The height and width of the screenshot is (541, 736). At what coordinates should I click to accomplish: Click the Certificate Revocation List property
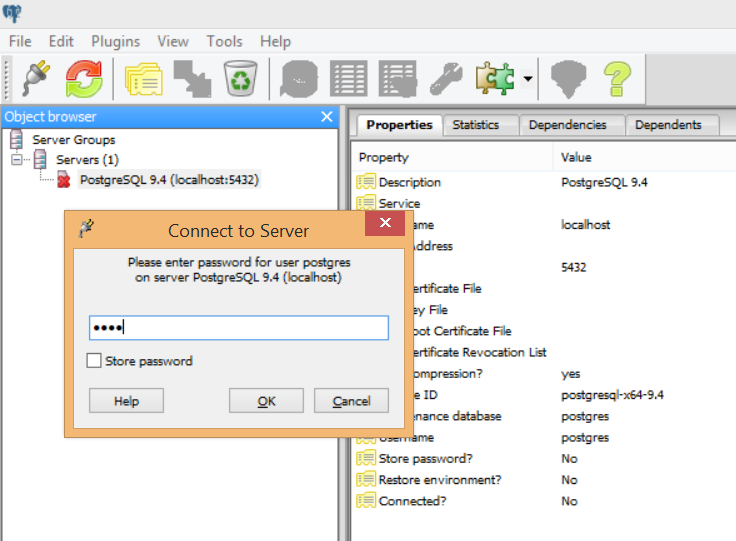coord(480,352)
